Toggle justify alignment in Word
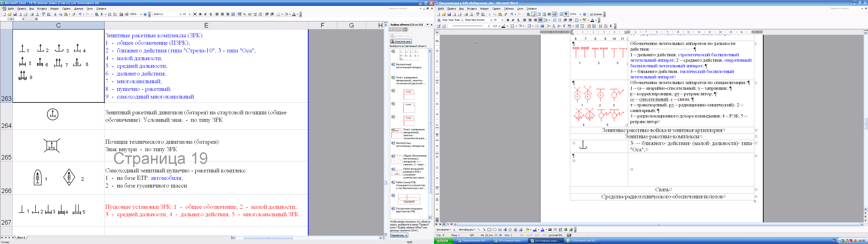 click(x=540, y=20)
